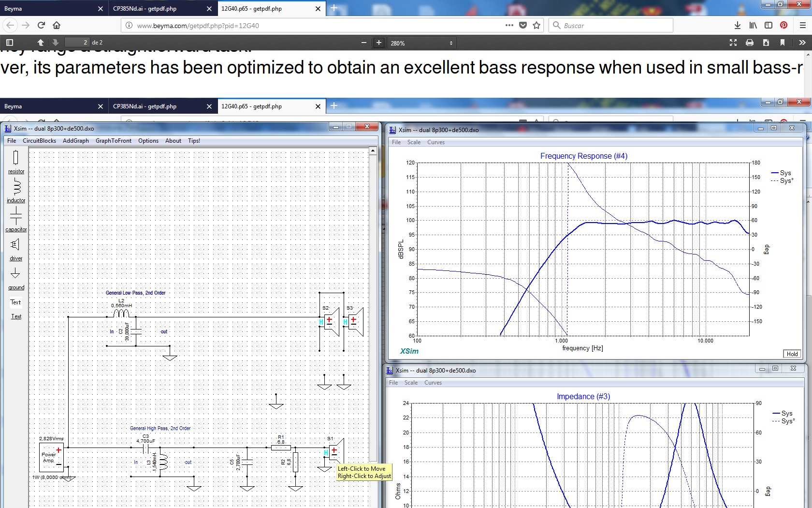Select C3 4,700uF capacitor in schematic
Image resolution: width=812 pixels, height=508 pixels.
145,448
